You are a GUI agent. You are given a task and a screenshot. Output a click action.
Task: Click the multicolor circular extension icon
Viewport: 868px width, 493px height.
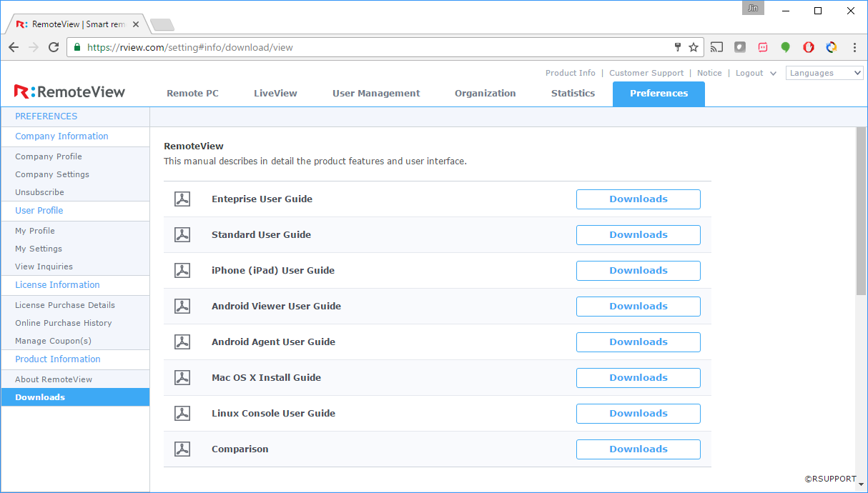(x=832, y=47)
